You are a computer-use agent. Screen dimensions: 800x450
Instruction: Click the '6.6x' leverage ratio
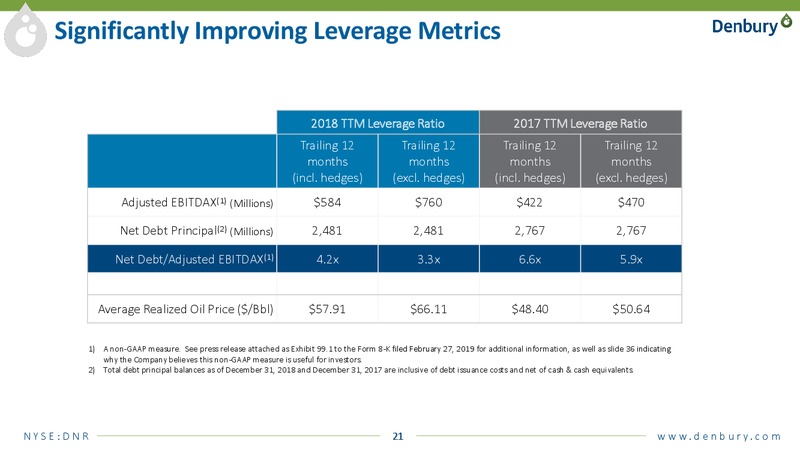[x=530, y=259]
